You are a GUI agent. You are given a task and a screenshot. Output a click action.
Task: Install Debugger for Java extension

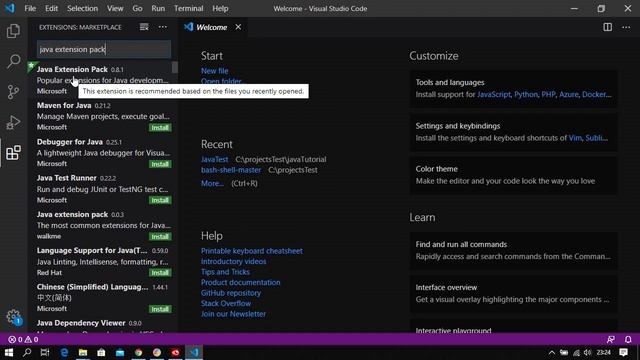pos(160,164)
